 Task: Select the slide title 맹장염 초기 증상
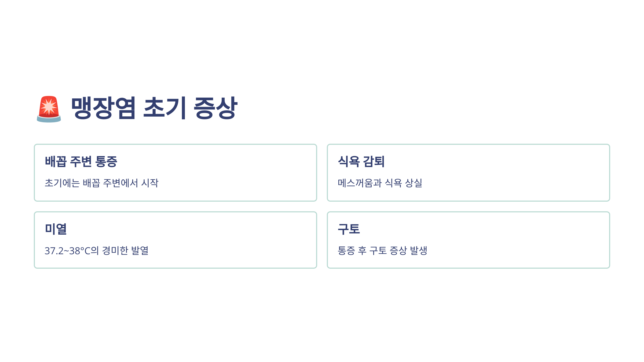pyautogui.click(x=154, y=108)
